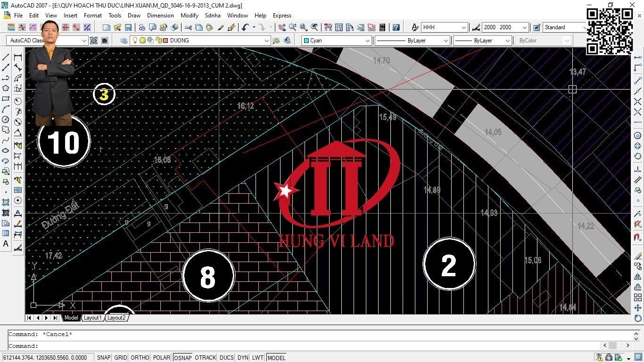644x362 pixels.
Task: Click the Linear dimension tool
Action: (18, 57)
